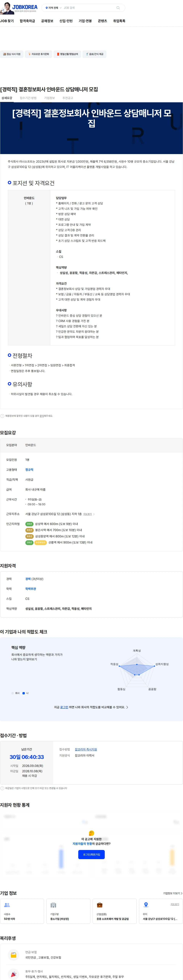
Task: Click the 경력 (3년이상) requirement text
Action: (x=34, y=579)
